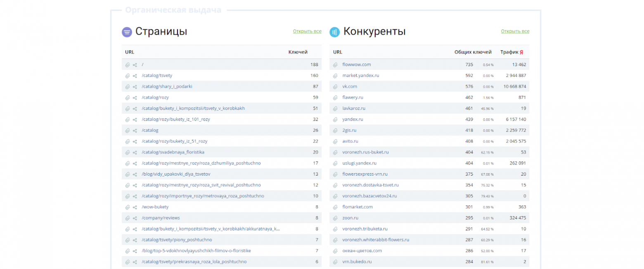Click the share icon next to /wow-bukety
The height and width of the screenshot is (269, 644).
135,207
